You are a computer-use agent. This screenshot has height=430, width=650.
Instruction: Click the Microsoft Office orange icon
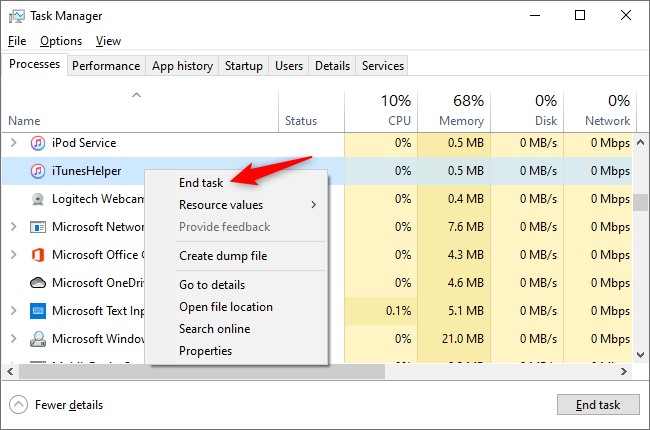coord(38,255)
